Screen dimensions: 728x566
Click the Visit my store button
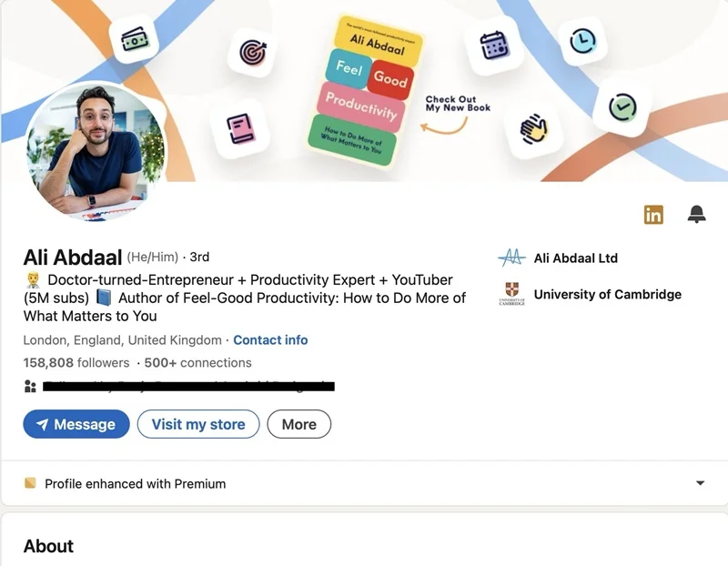[x=198, y=424]
